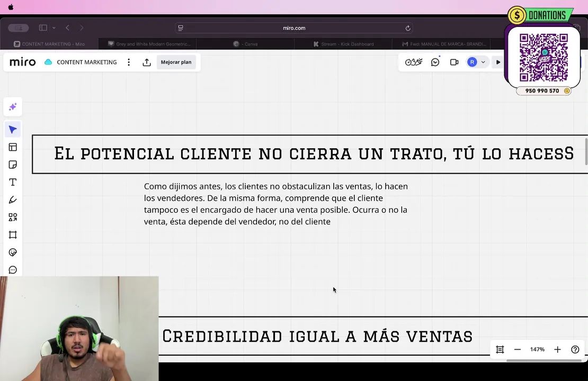The height and width of the screenshot is (381, 588).
Task: Zoom out with the minus button
Action: [518, 350]
